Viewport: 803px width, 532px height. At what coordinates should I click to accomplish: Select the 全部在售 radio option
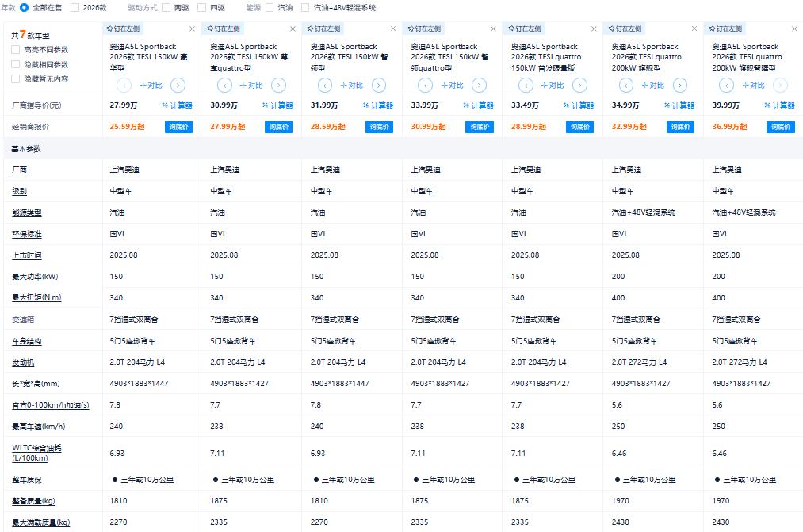point(24,7)
